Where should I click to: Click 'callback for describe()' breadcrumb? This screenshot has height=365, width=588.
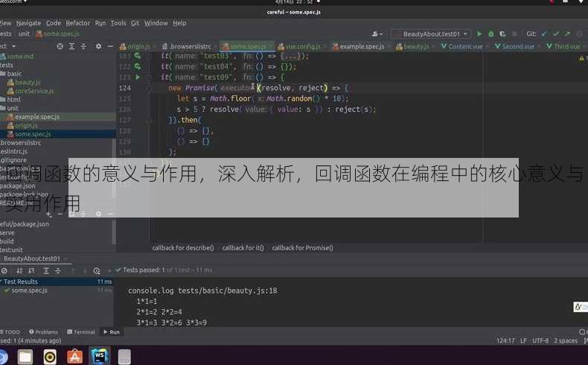coord(183,248)
